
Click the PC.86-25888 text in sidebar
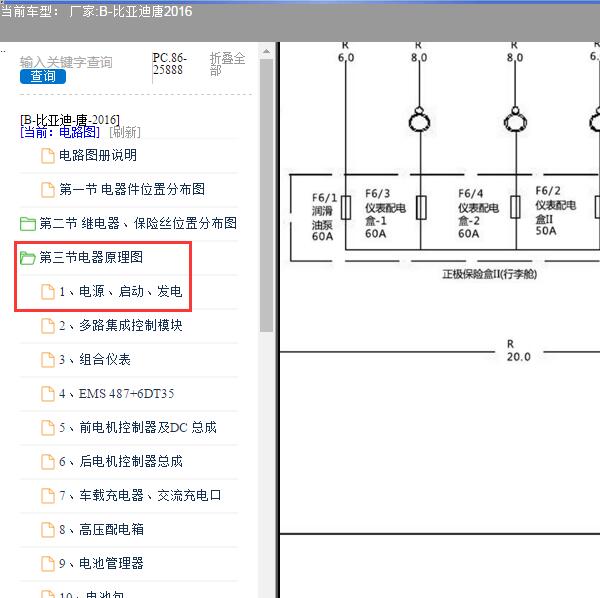click(170, 64)
